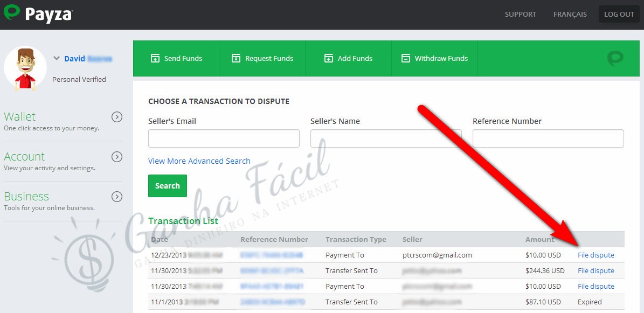Focus the Seller's Name field

click(x=386, y=138)
